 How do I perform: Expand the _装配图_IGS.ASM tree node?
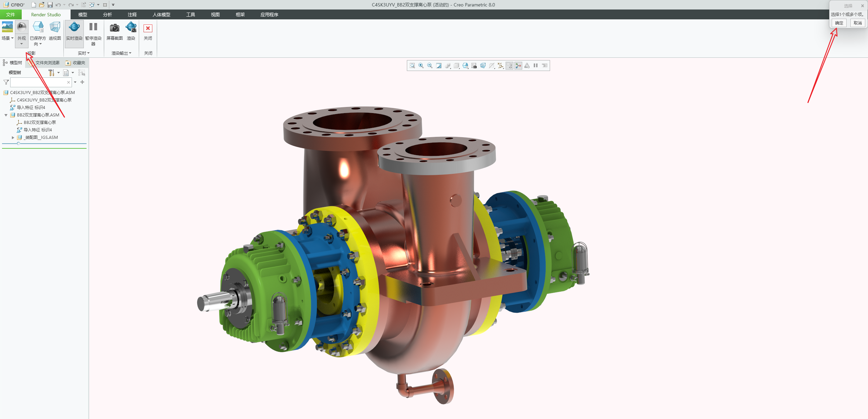[13, 138]
